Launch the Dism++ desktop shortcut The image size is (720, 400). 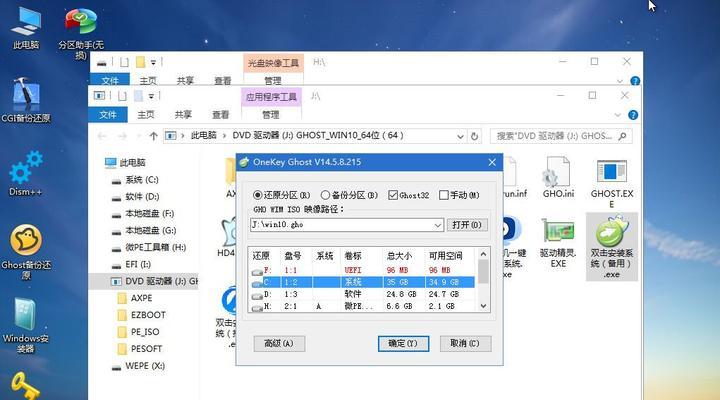click(x=26, y=174)
